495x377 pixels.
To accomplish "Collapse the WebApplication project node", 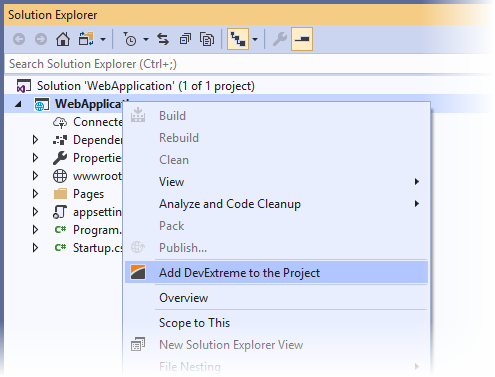I will [18, 104].
